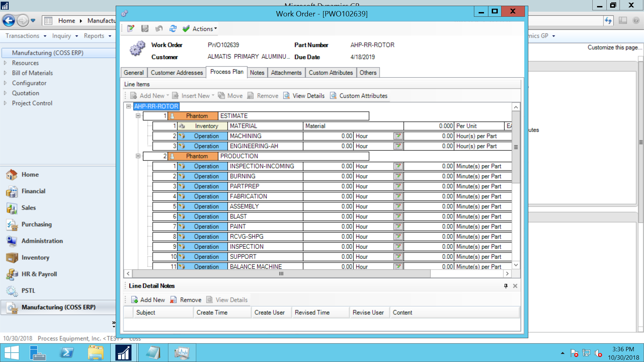The height and width of the screenshot is (362, 644).
Task: Collapse the PRODUCTION phantom group
Action: tap(138, 156)
